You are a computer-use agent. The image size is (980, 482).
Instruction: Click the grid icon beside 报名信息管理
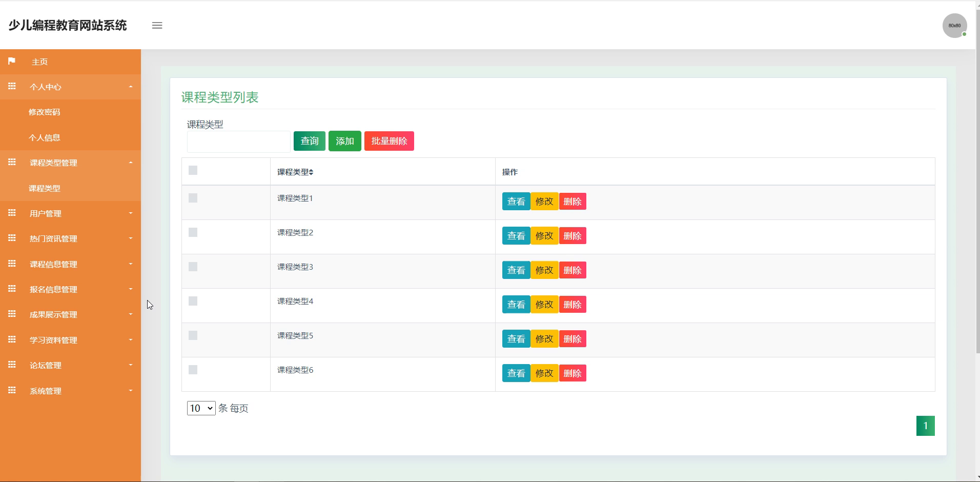coord(12,289)
